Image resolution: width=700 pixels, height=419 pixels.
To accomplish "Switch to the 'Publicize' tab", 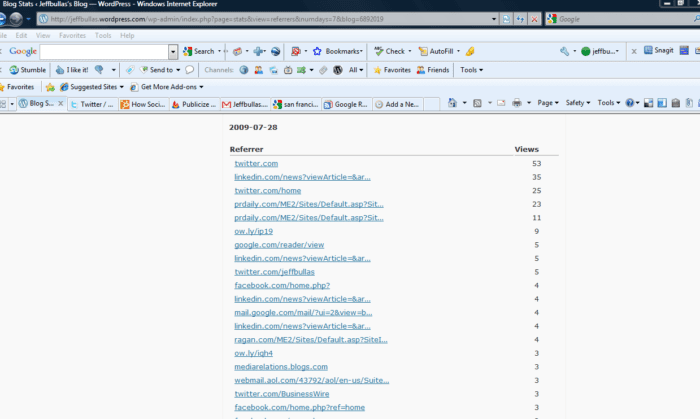I will pos(195,104).
